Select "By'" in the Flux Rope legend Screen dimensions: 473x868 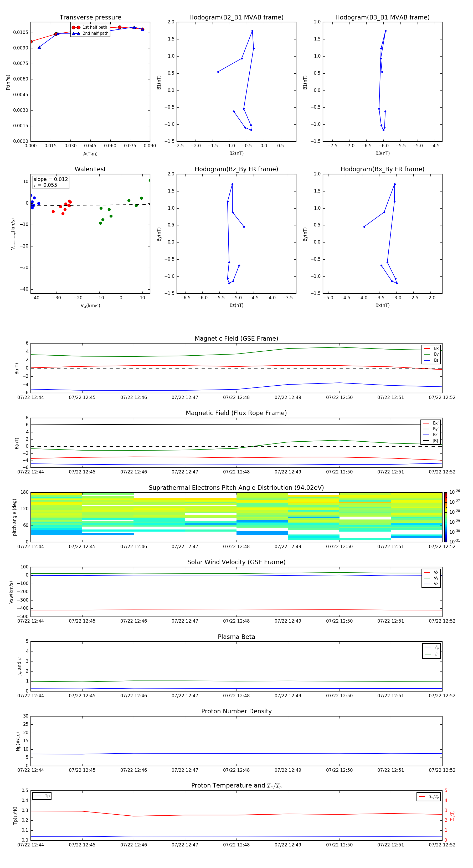click(x=431, y=429)
